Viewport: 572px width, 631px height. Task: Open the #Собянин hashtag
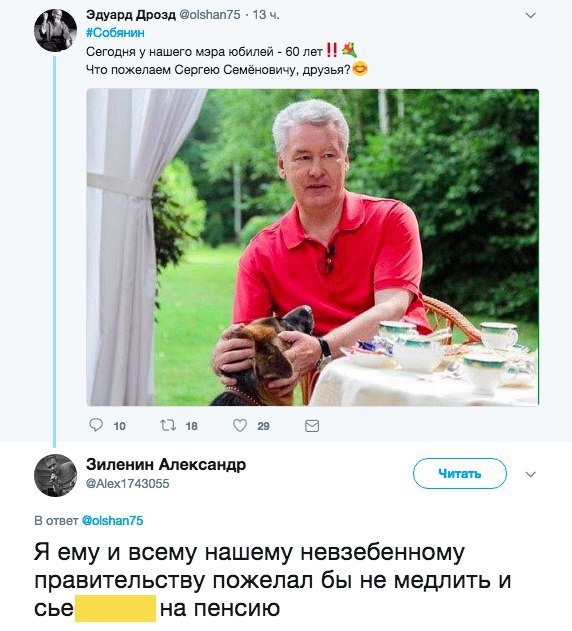pos(115,33)
